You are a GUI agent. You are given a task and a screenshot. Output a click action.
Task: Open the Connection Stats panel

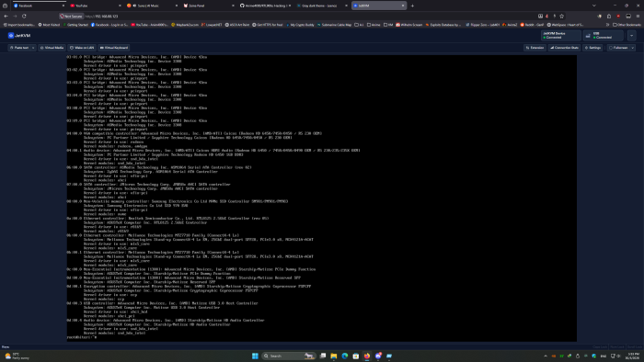coord(564,48)
